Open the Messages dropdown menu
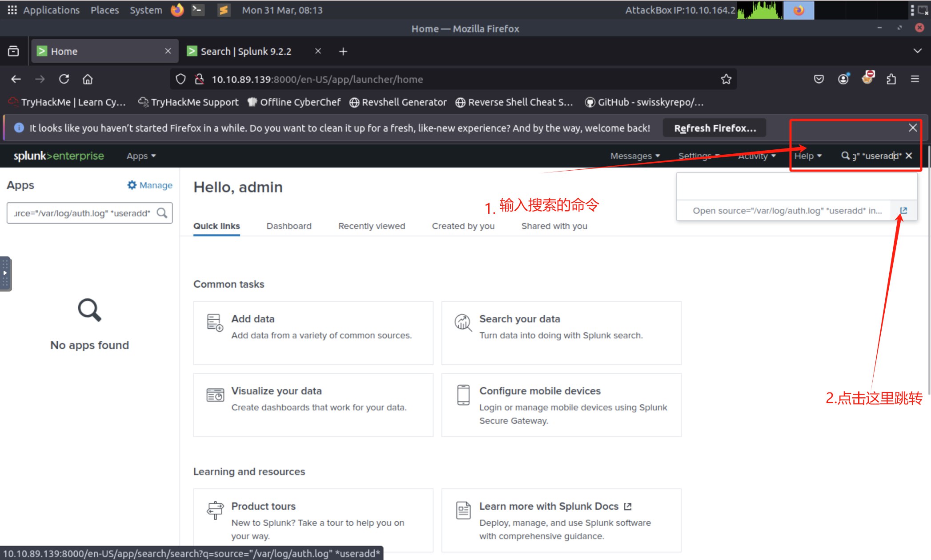Viewport: 931px width, 560px height. click(635, 156)
